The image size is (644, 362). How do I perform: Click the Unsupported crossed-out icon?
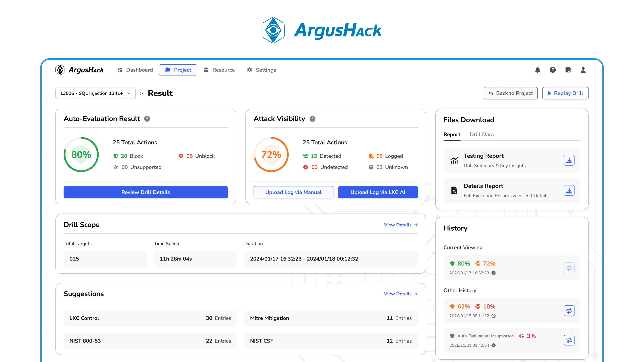[x=116, y=167]
